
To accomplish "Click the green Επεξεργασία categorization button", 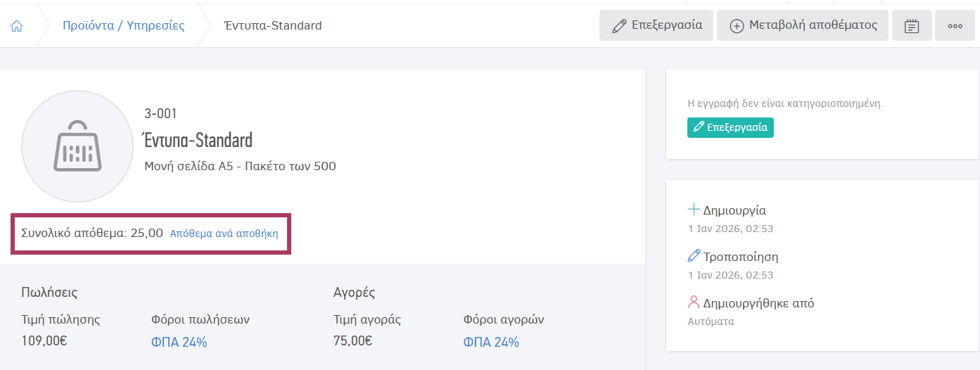I will (x=730, y=127).
